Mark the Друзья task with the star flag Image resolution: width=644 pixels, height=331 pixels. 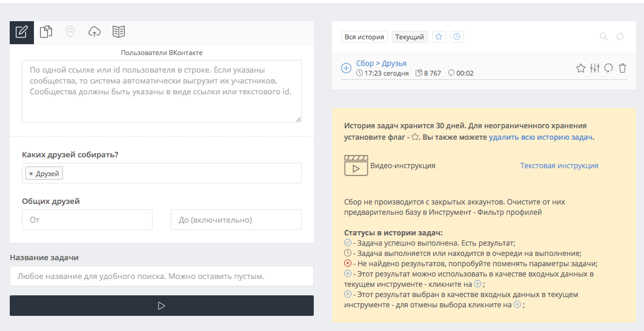pos(580,68)
